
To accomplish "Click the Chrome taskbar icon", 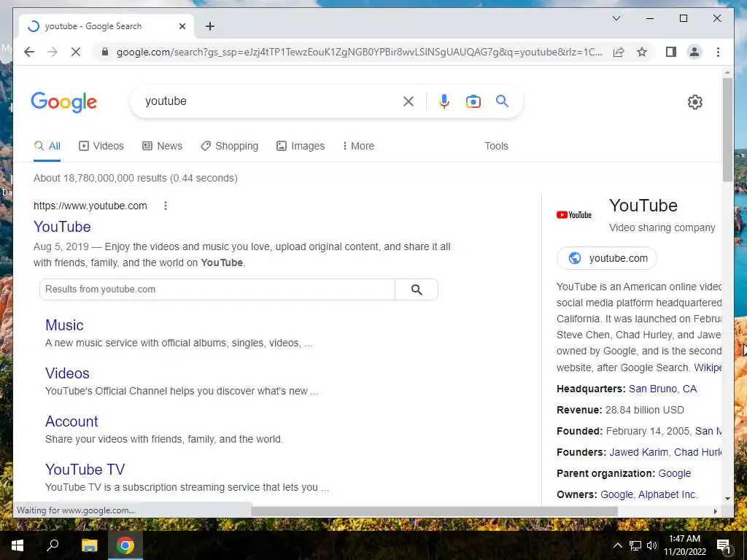I will (125, 545).
